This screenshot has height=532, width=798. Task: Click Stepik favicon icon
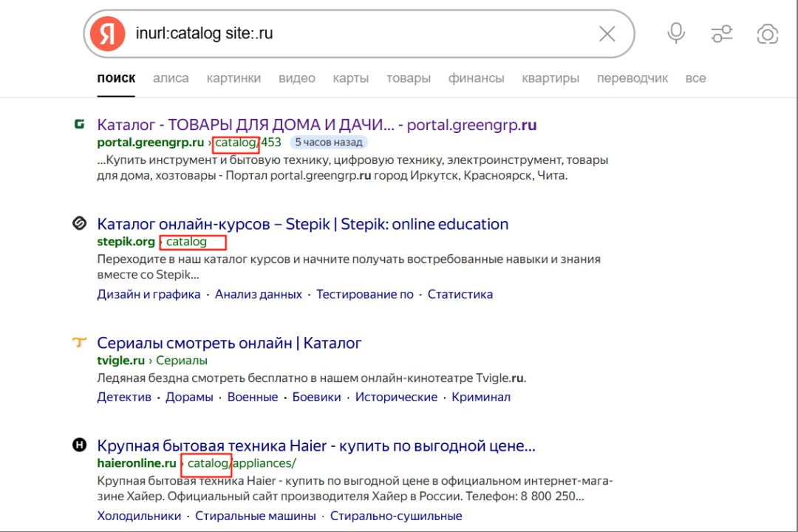pyautogui.click(x=79, y=223)
